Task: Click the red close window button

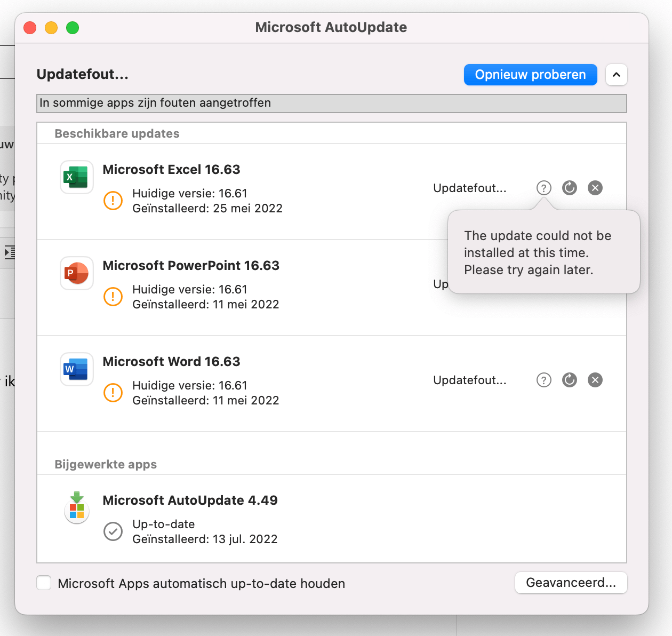Action: pyautogui.click(x=30, y=28)
